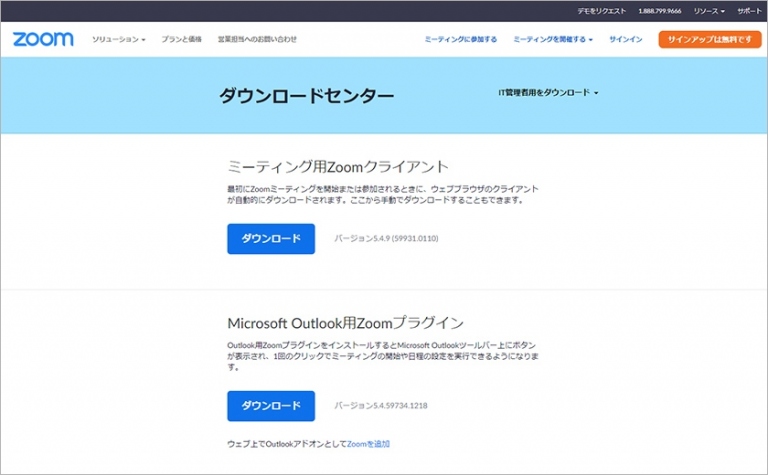Click デモをリクエスト in top bar
Image resolution: width=768 pixels, height=475 pixels.
coord(601,11)
